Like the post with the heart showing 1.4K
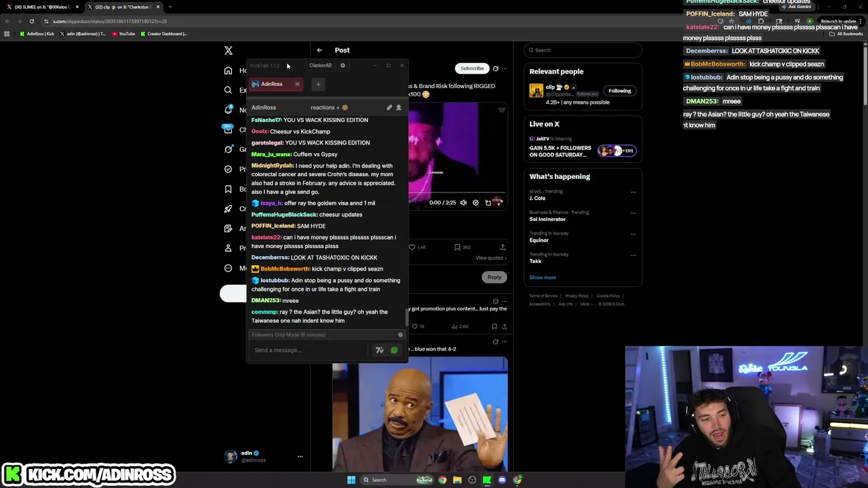Viewport: 868px width, 488px height. (x=412, y=247)
